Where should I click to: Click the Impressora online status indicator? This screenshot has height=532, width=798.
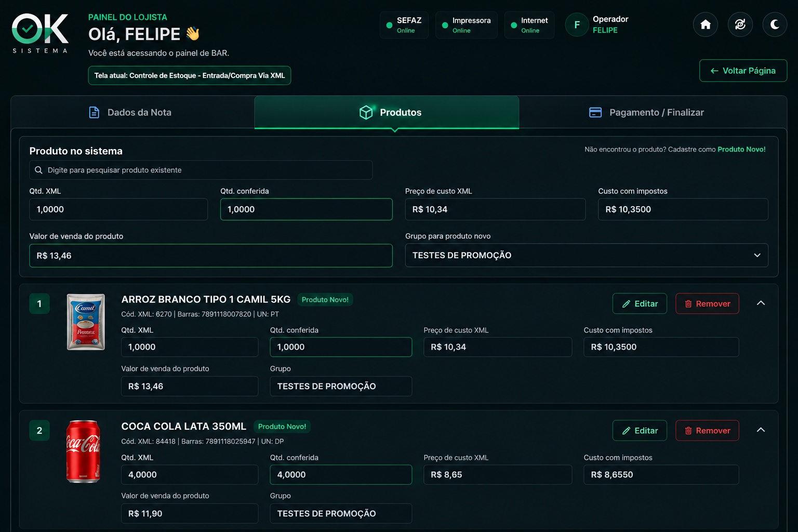pyautogui.click(x=466, y=25)
